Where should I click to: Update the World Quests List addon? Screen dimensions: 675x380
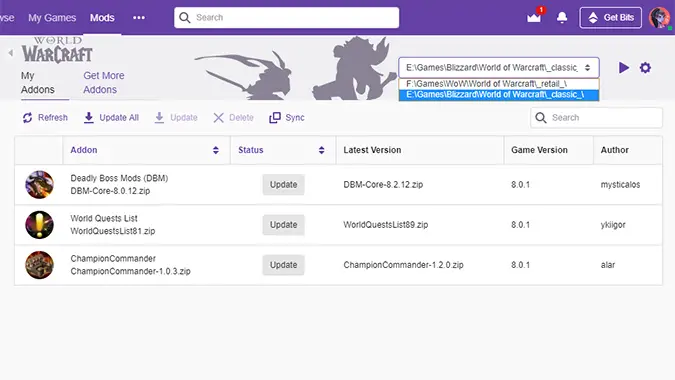tap(283, 225)
